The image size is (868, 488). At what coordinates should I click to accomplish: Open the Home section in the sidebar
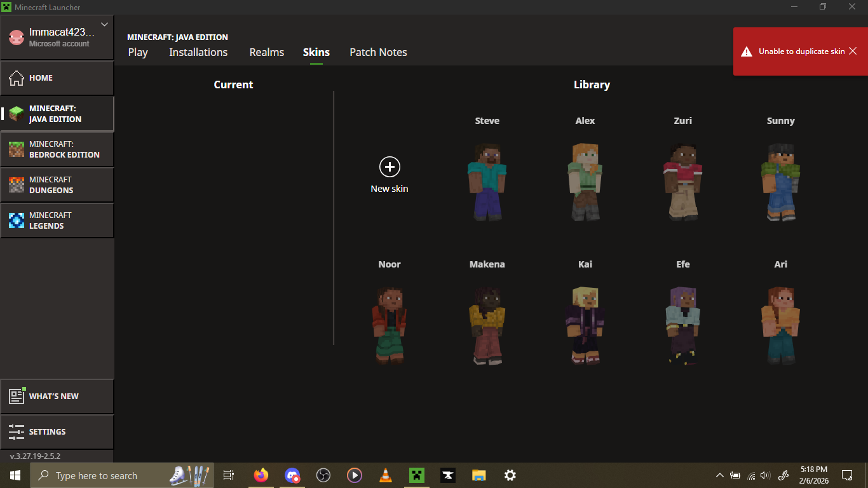point(57,78)
